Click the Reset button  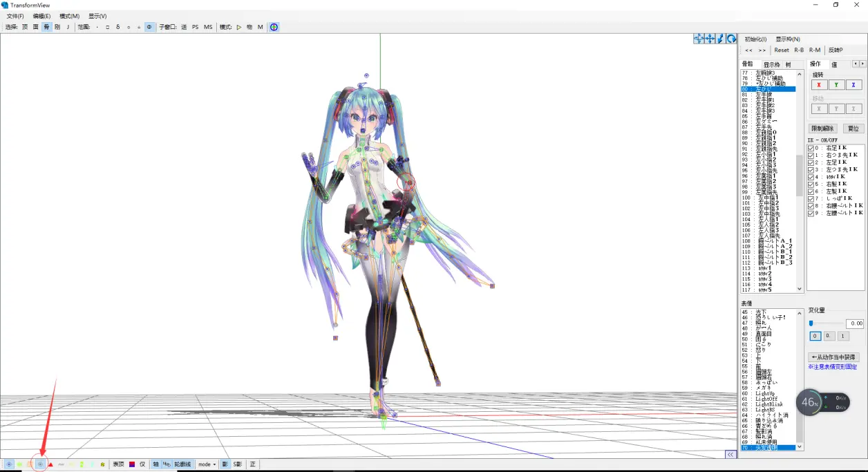(782, 50)
